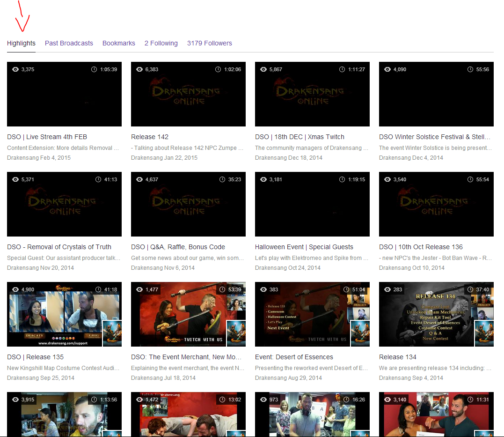The height and width of the screenshot is (437, 504).
Task: Click 'Drakensang Oct 24, 2014' channel line
Action: click(x=288, y=268)
